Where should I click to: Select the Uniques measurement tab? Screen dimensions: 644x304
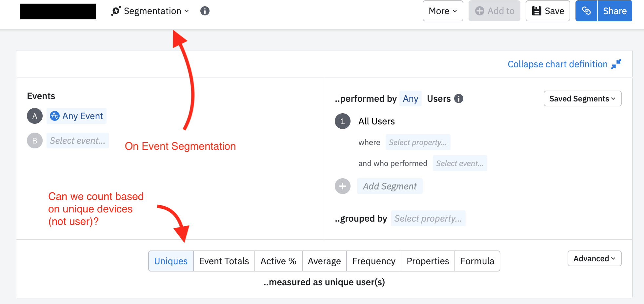click(171, 261)
